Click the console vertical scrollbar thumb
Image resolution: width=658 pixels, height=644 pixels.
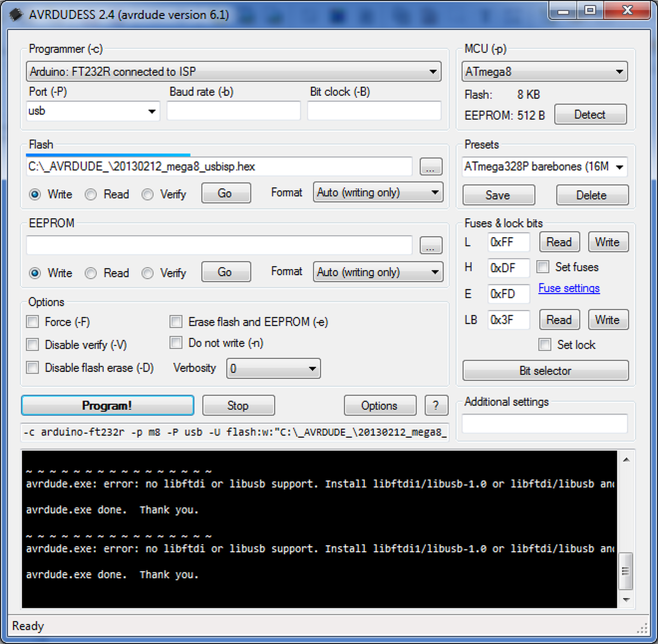click(x=626, y=571)
